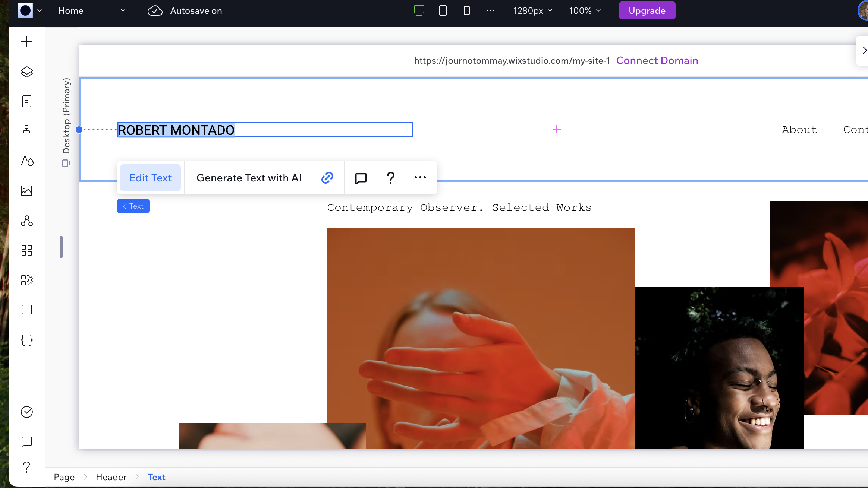Open the Add Elements plus panel
The height and width of the screenshot is (488, 868).
26,41
